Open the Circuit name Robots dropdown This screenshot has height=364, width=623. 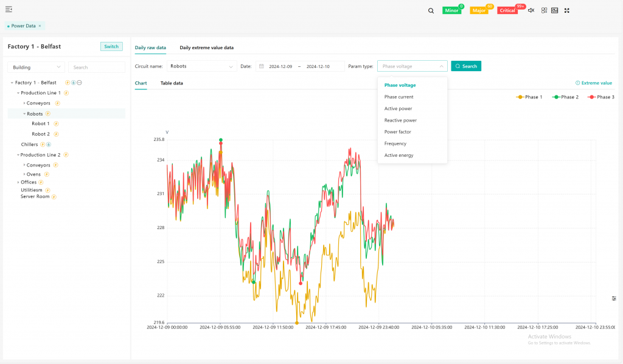click(201, 66)
